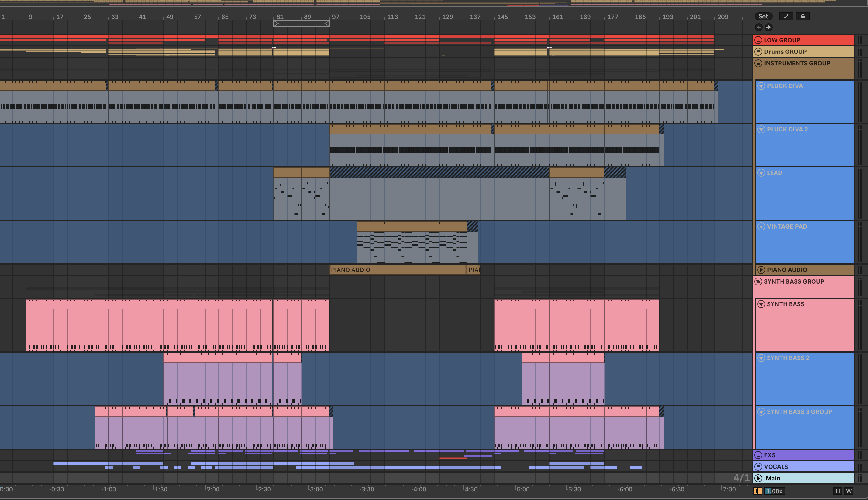
Task: Jump to next locator arrow
Action: 769,27
